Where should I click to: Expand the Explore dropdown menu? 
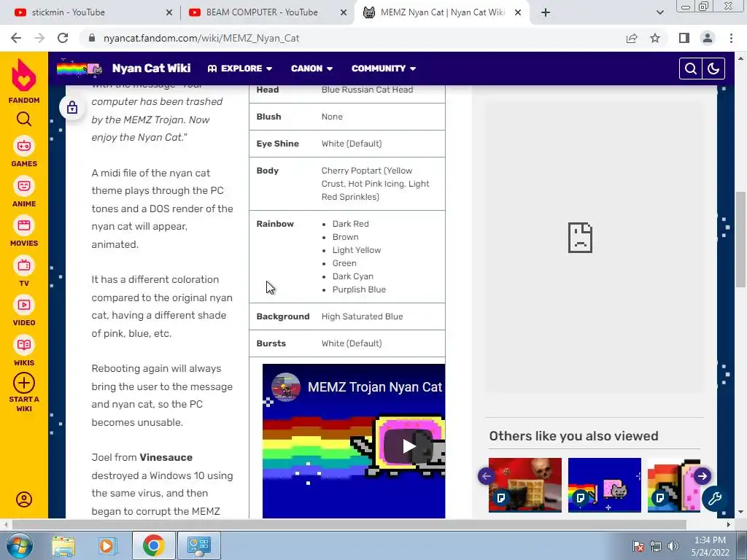click(x=240, y=69)
